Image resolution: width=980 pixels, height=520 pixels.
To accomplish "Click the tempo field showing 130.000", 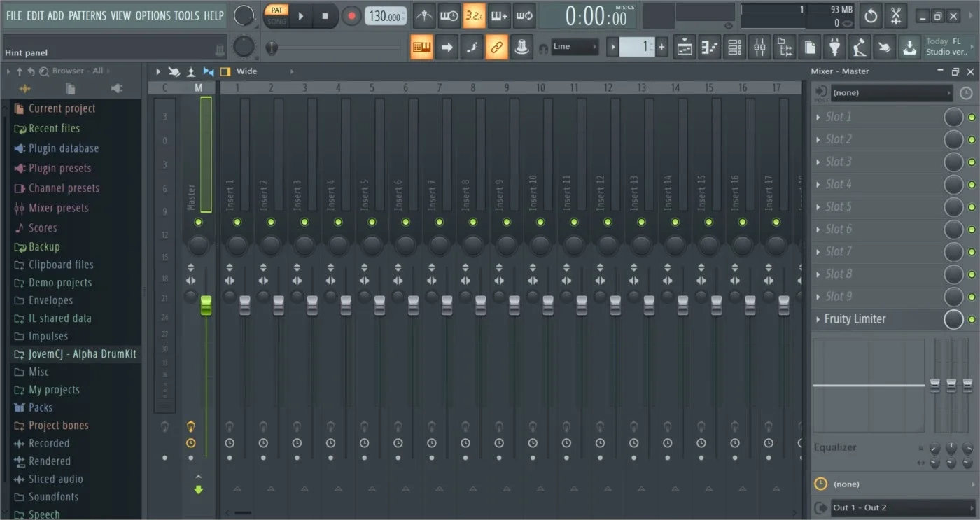I will (x=386, y=16).
